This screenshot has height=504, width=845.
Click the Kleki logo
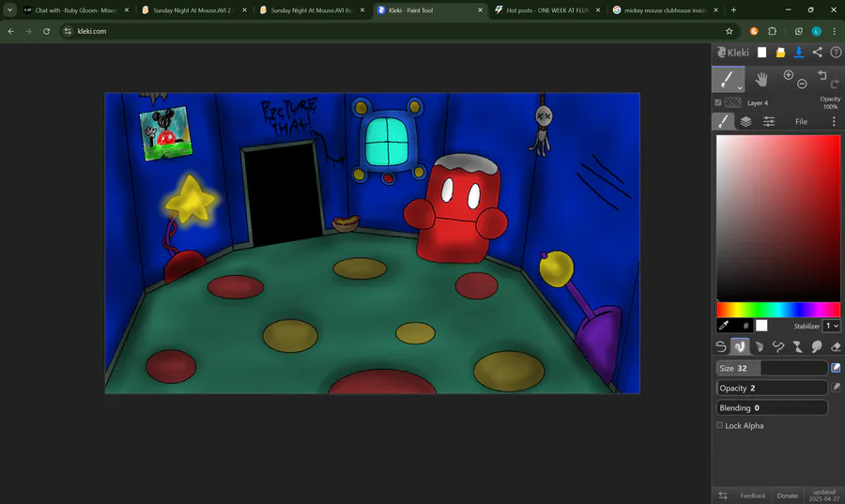[733, 53]
